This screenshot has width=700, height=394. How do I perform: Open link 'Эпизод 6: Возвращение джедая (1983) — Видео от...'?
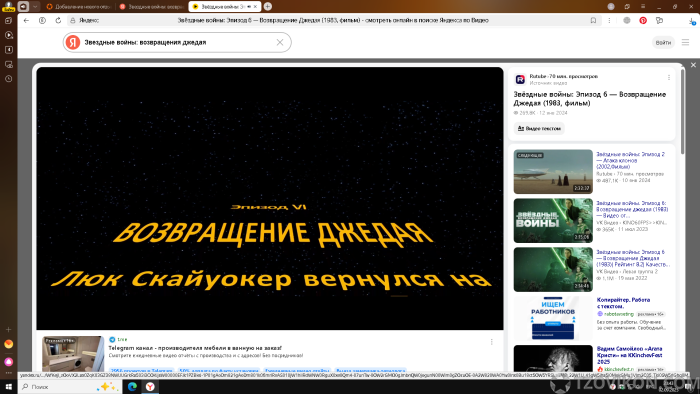(x=632, y=209)
